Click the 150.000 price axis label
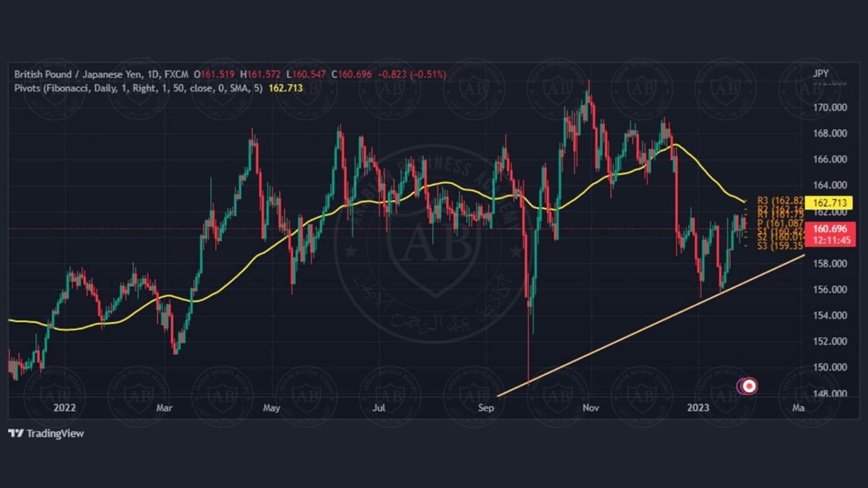This screenshot has width=868, height=488. tap(830, 368)
